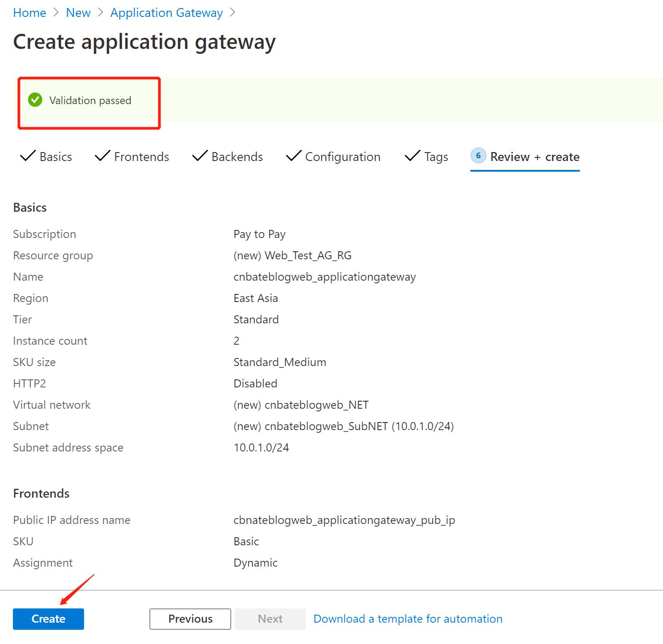Click the checkmark icon beside Frontends tab
Image resolution: width=663 pixels, height=644 pixels.
(x=102, y=156)
